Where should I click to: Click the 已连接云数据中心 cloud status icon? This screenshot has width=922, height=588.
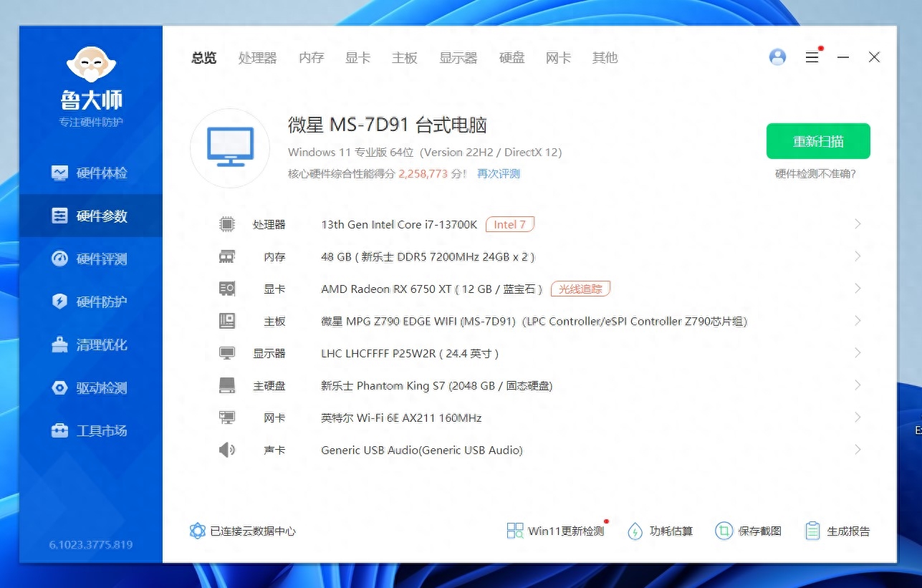[x=198, y=531]
